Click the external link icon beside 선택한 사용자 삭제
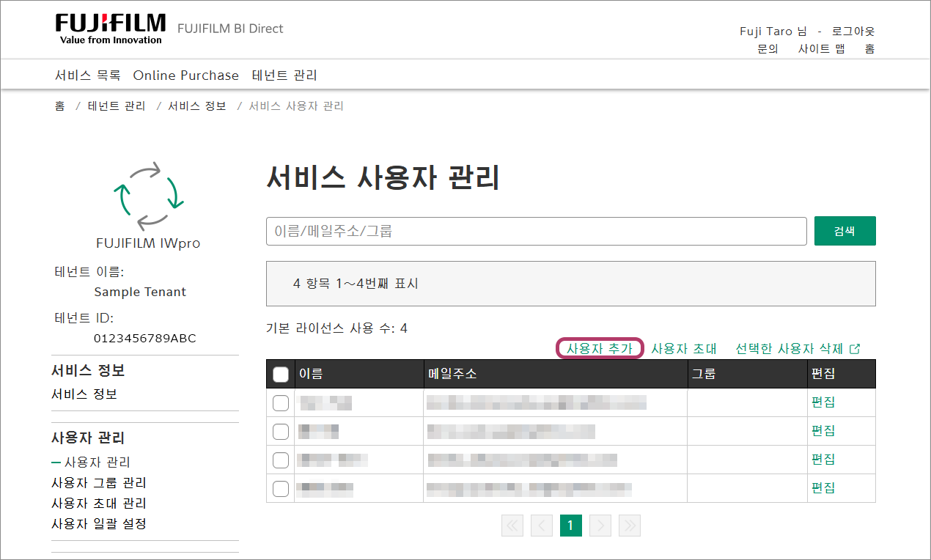Image resolution: width=931 pixels, height=560 pixels. pos(854,349)
